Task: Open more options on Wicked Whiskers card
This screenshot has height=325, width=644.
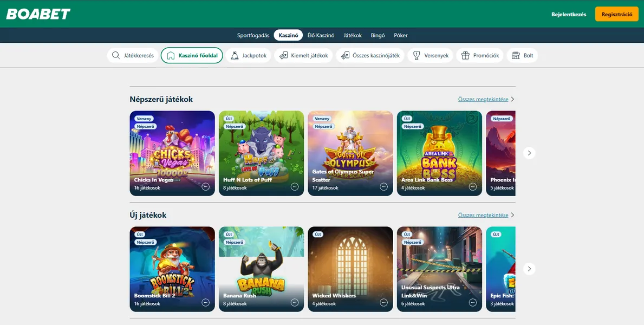Action: coord(383,302)
